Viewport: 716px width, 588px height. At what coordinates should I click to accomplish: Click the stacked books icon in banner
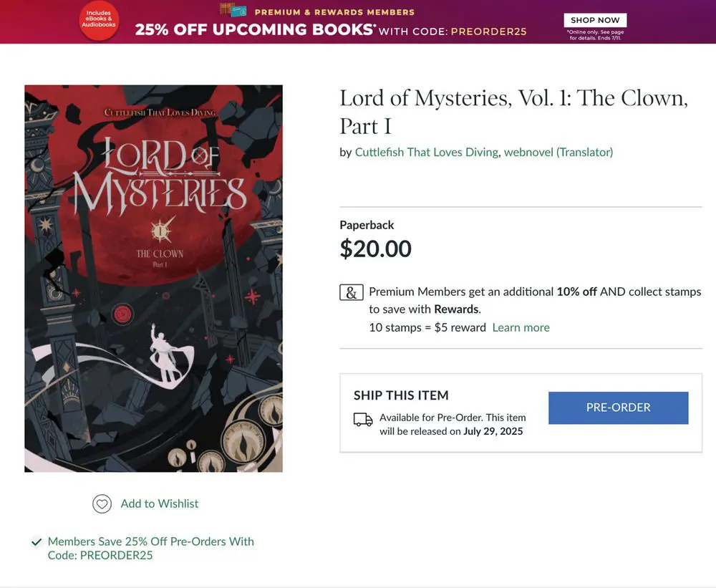(233, 10)
